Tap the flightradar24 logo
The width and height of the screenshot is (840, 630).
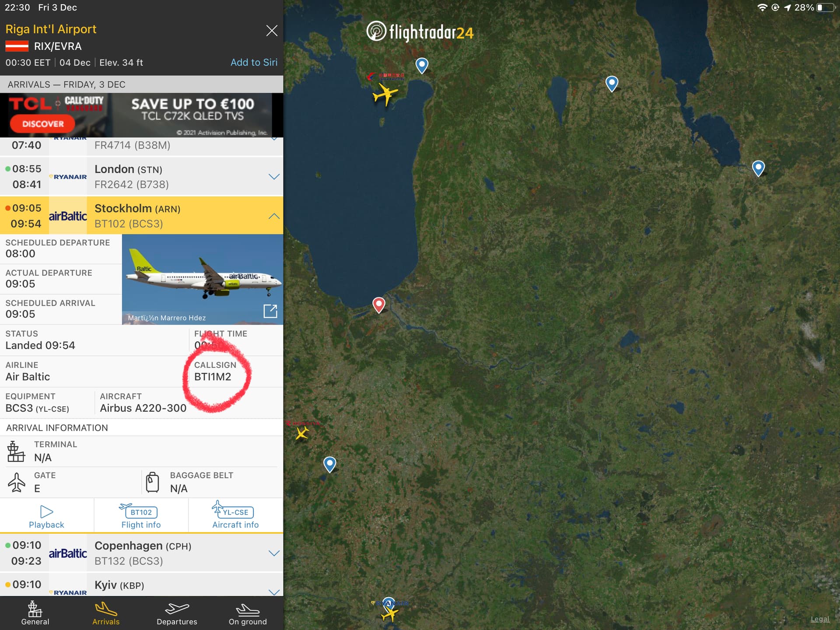[x=420, y=32]
